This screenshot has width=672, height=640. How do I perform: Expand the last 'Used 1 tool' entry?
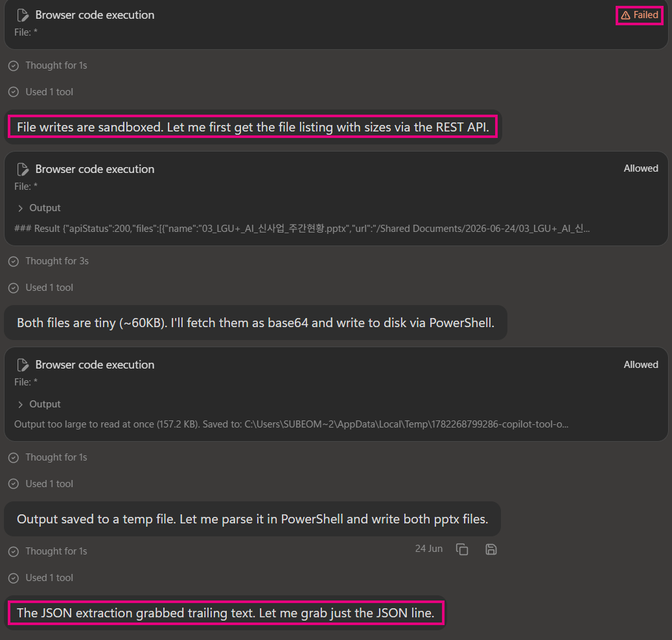pyautogui.click(x=49, y=578)
